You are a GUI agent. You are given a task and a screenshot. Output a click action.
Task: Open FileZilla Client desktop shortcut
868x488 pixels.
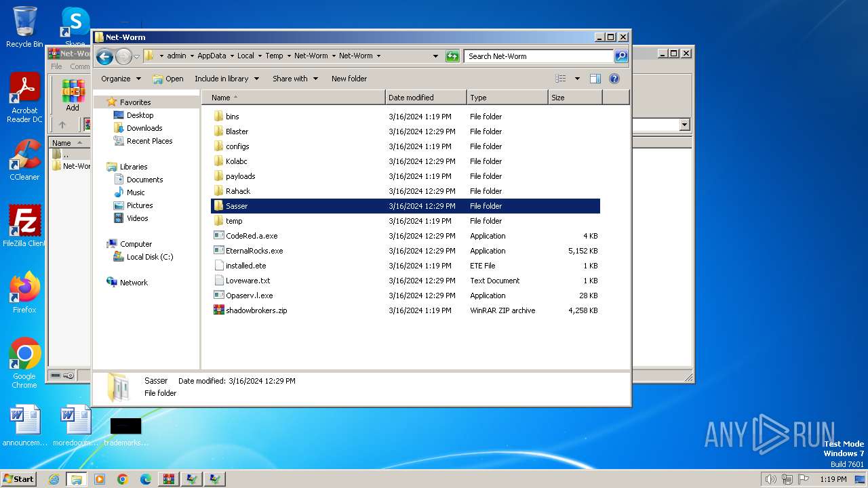[24, 226]
